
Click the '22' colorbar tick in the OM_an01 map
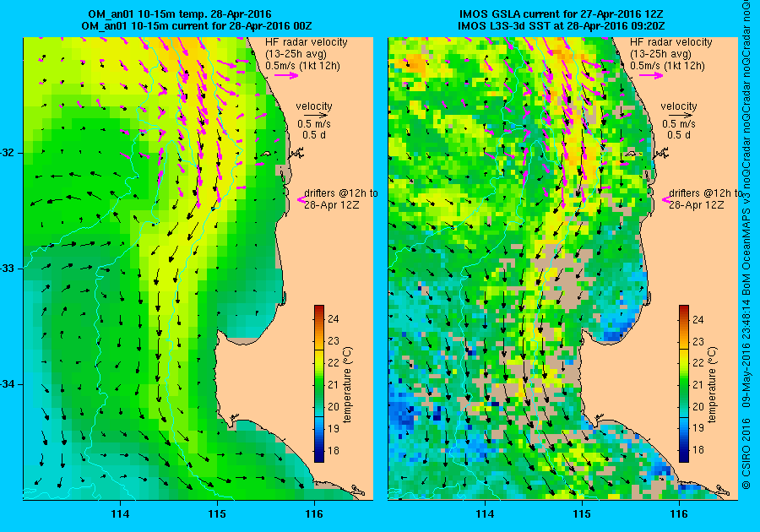click(x=334, y=362)
